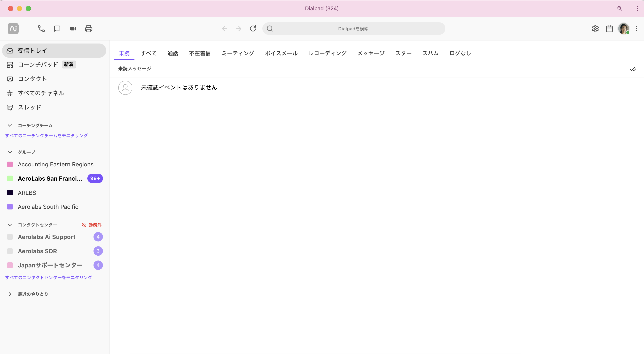Expand the コーチングチーム section
The image size is (644, 354).
(10, 126)
